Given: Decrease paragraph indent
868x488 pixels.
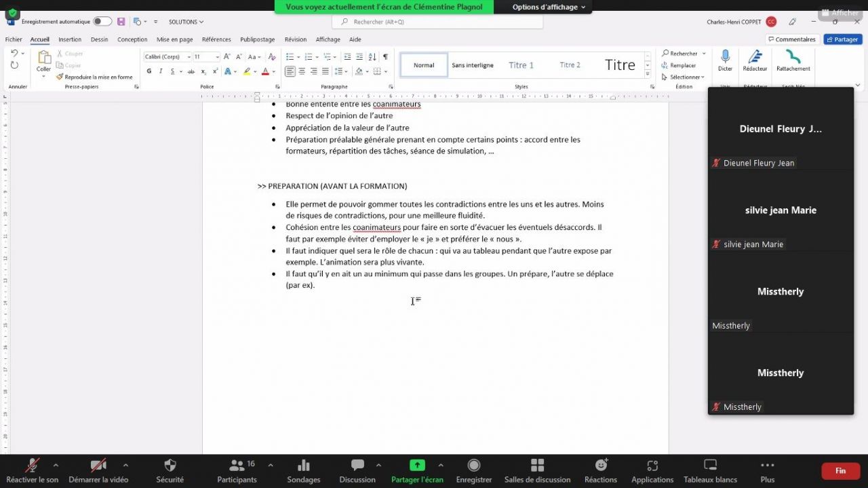Looking at the screenshot, I should click(347, 57).
